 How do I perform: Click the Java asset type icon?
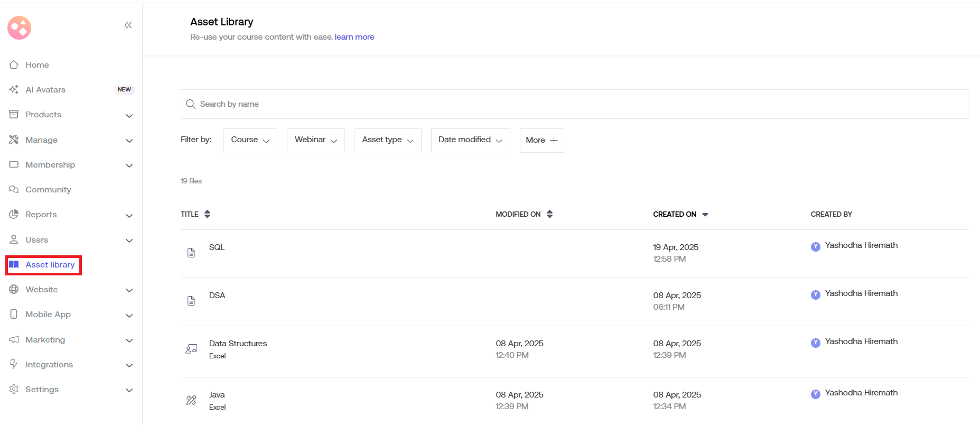pyautogui.click(x=191, y=400)
